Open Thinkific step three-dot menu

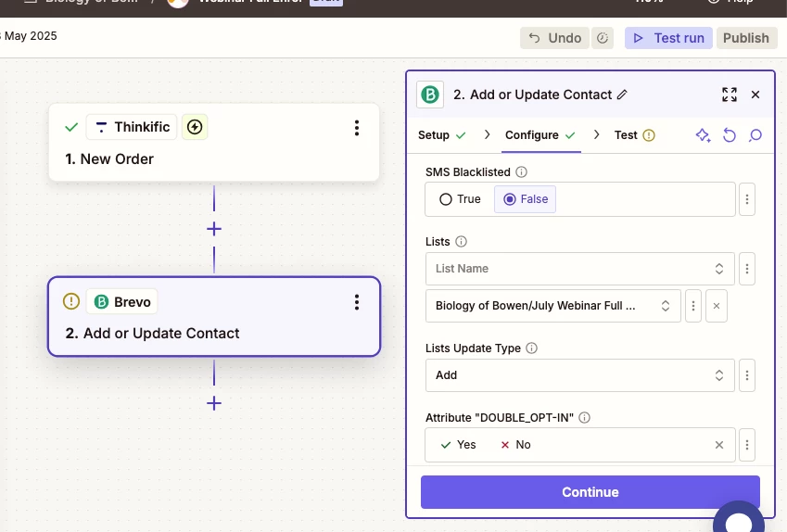[x=357, y=128]
